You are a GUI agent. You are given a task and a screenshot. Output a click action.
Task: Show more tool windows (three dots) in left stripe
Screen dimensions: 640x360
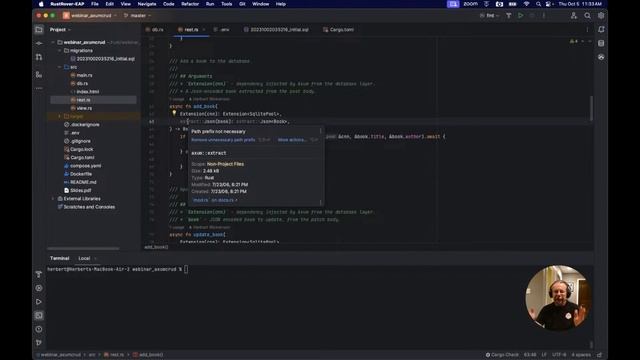(39, 88)
